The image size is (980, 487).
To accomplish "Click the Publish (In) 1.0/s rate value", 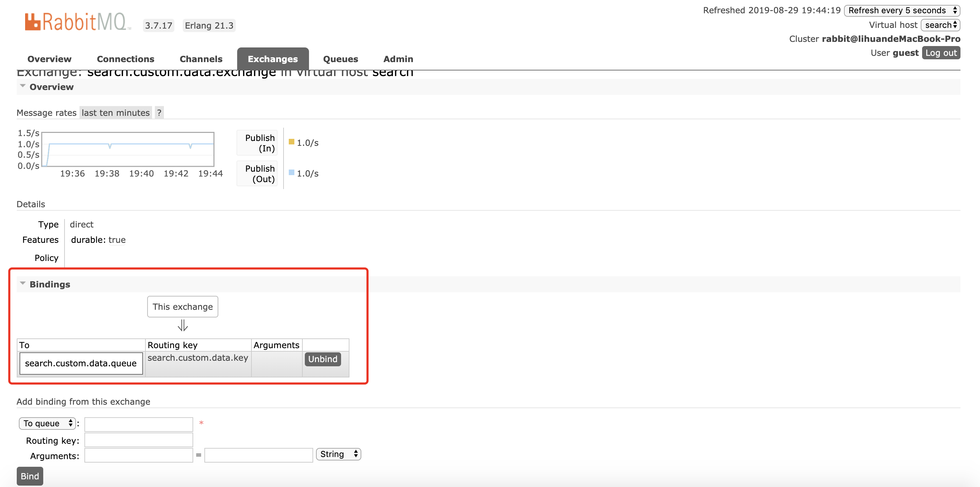I will click(307, 143).
